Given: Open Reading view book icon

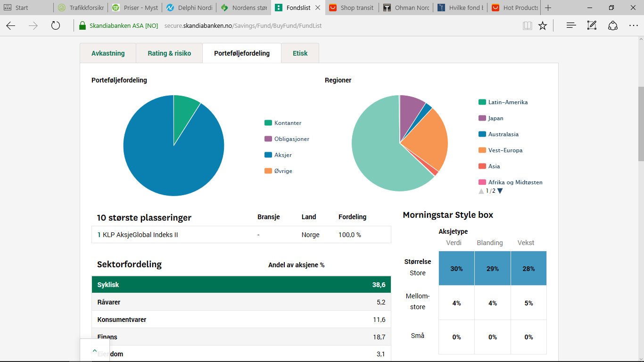Looking at the screenshot, I should [x=528, y=25].
